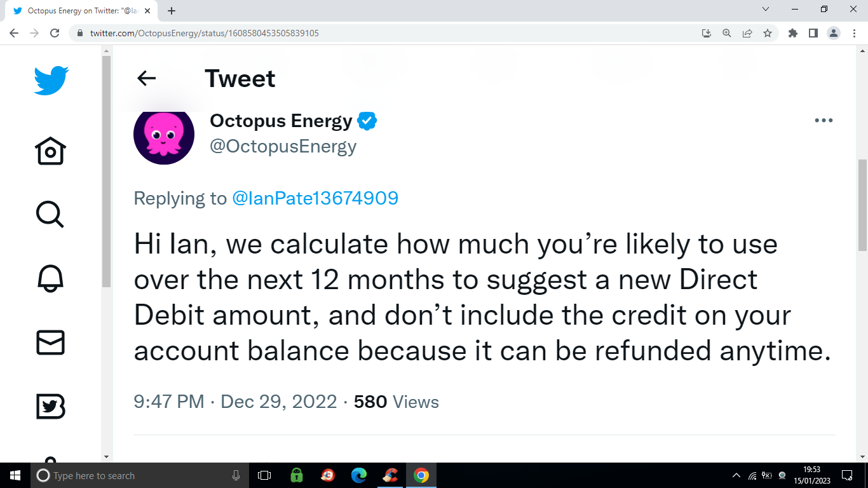Screen dimensions: 868x488
Task: Expand the tab search dropdown chevron
Action: click(766, 10)
